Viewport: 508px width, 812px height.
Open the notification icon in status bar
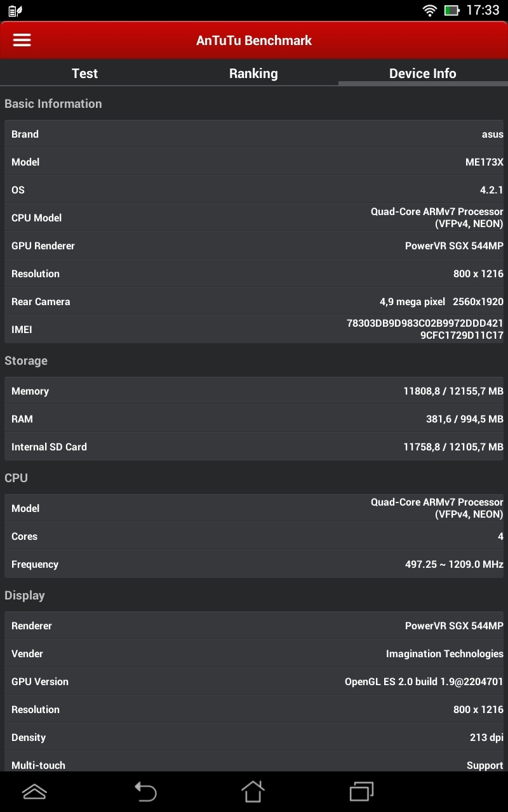[x=15, y=10]
